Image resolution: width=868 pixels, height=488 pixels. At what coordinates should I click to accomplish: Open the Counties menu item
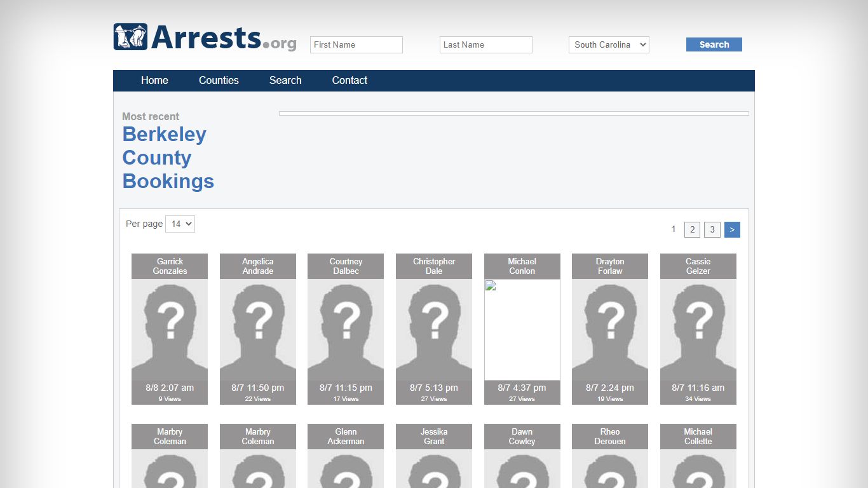click(x=219, y=80)
